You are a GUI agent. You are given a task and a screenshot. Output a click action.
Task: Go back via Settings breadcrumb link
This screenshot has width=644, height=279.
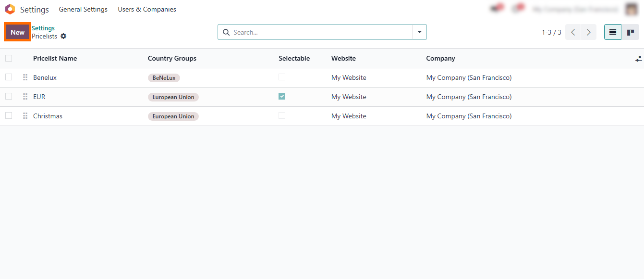[43, 28]
